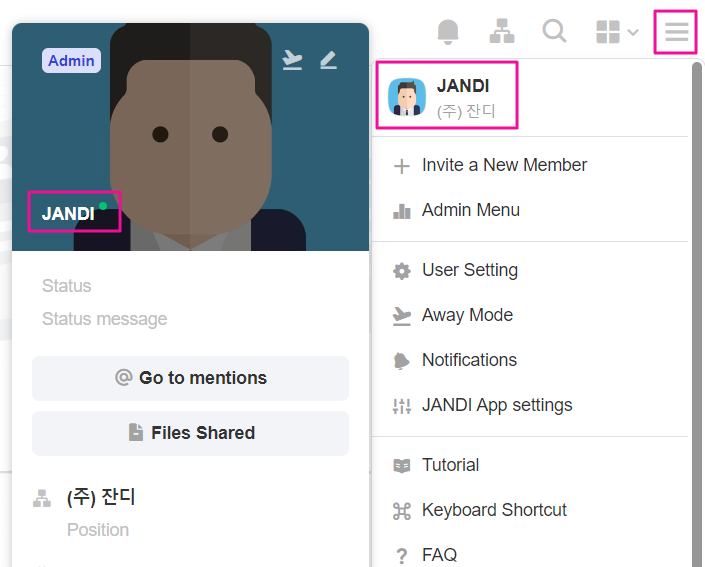
Task: Click the plus icon beside Invite a New Member
Action: [x=402, y=166]
